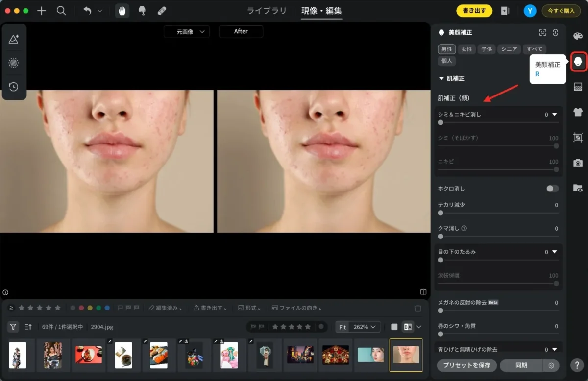Image resolution: width=588 pixels, height=381 pixels.
Task: Collapse the 肌補正 section triangle
Action: pyautogui.click(x=441, y=78)
